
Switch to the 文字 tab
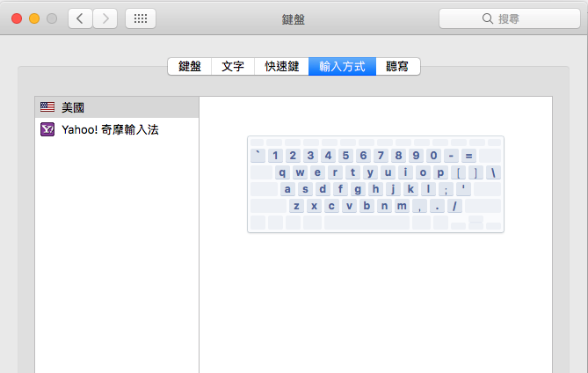[x=233, y=67]
